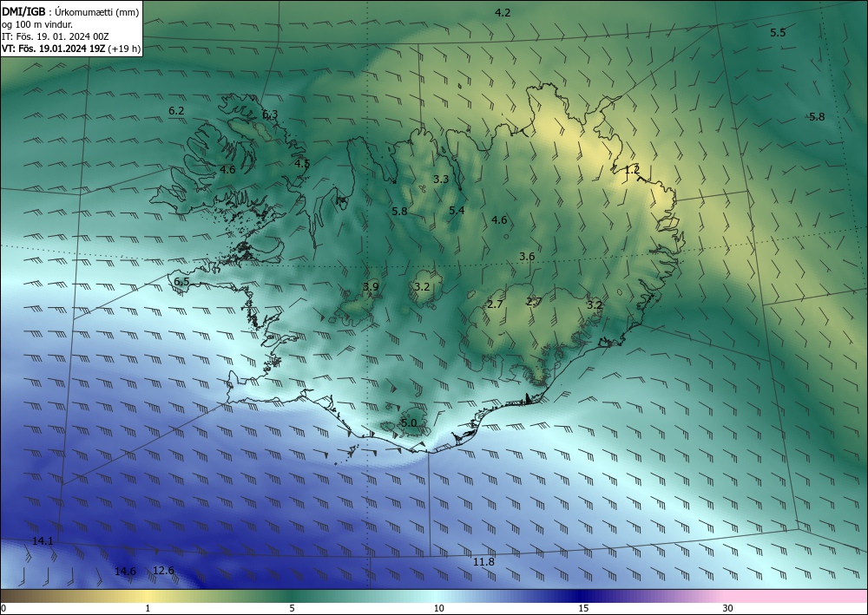
Task: Click the 5.5 value label on the map
Action: click(778, 33)
